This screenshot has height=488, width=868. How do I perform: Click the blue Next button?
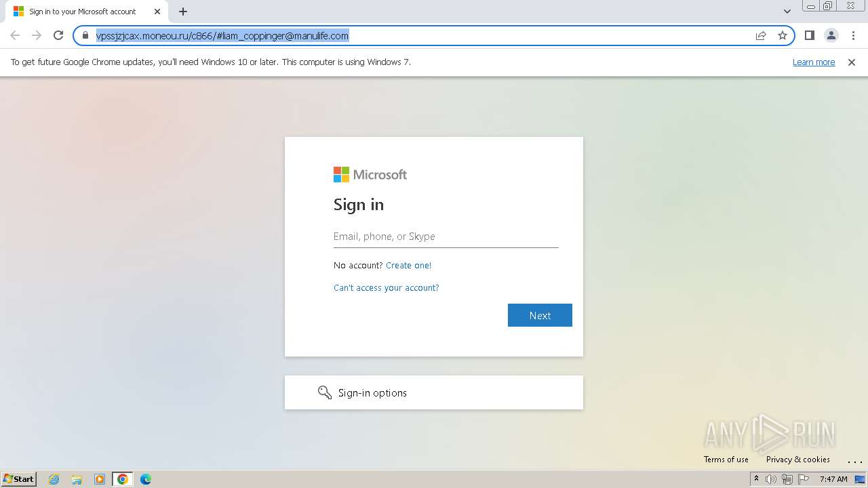(x=540, y=315)
